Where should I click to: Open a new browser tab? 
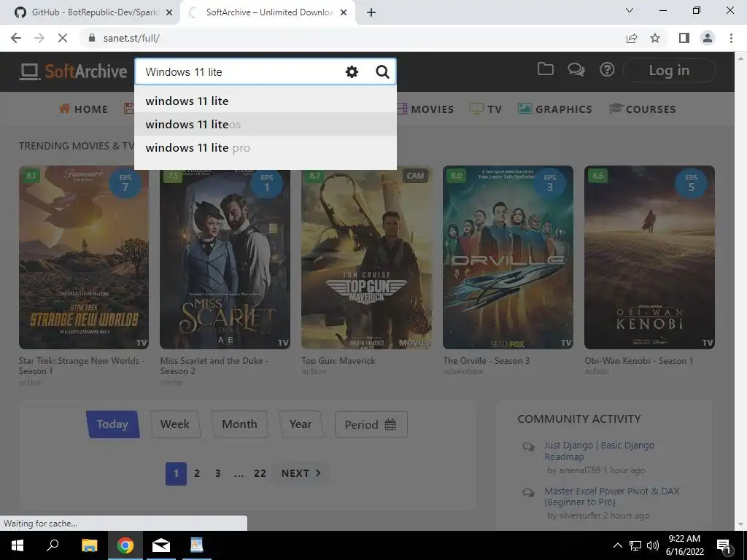(371, 12)
